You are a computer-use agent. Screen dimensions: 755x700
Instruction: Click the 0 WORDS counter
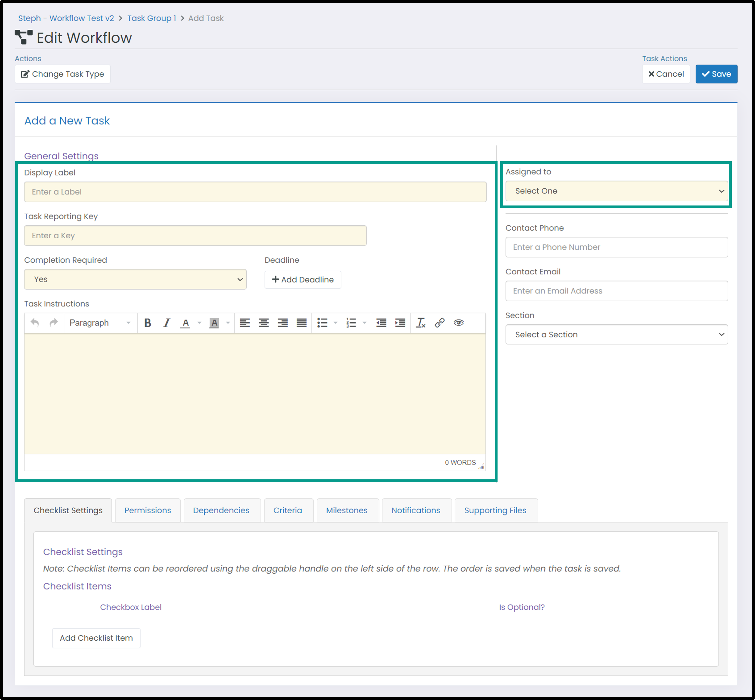(460, 463)
